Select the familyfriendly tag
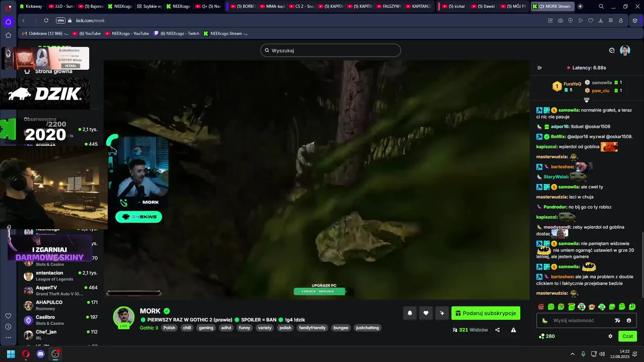The width and height of the screenshot is (644, 362). click(x=312, y=328)
